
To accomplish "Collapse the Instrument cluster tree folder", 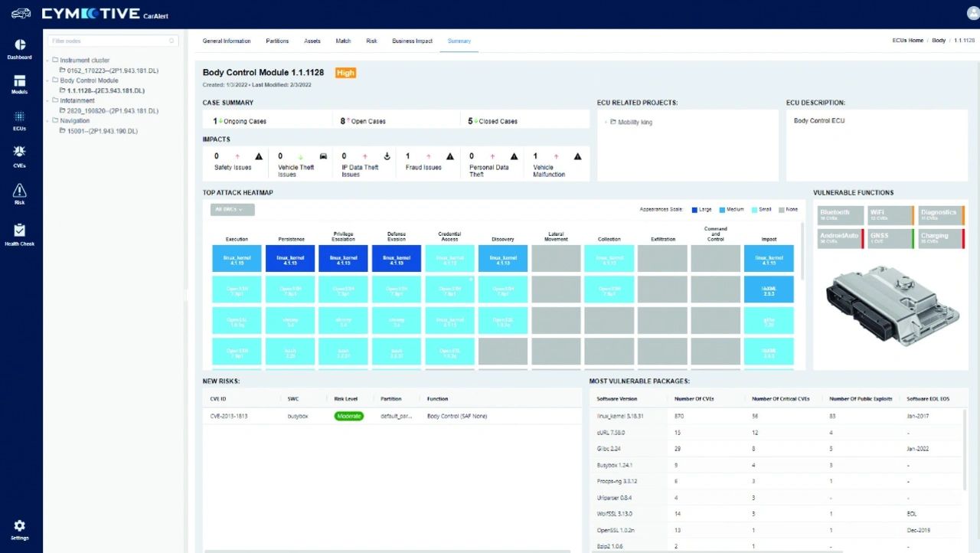I will point(47,61).
